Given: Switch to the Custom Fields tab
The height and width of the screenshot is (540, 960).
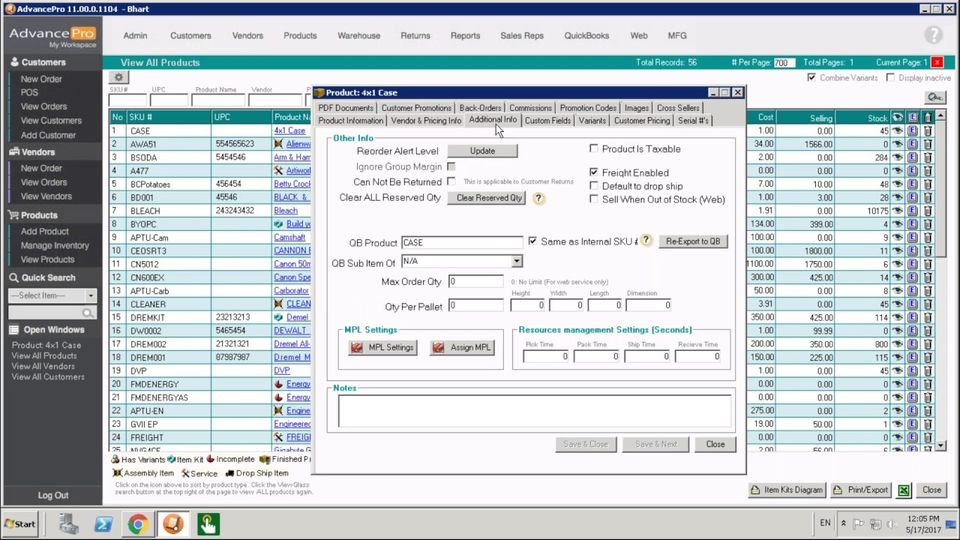Looking at the screenshot, I should coord(547,121).
